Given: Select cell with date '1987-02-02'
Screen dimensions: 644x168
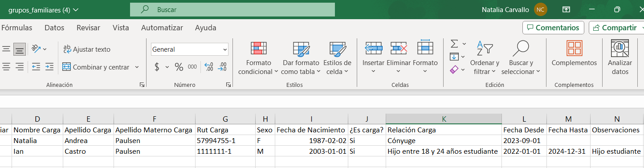Looking at the screenshot, I should (x=311, y=141).
